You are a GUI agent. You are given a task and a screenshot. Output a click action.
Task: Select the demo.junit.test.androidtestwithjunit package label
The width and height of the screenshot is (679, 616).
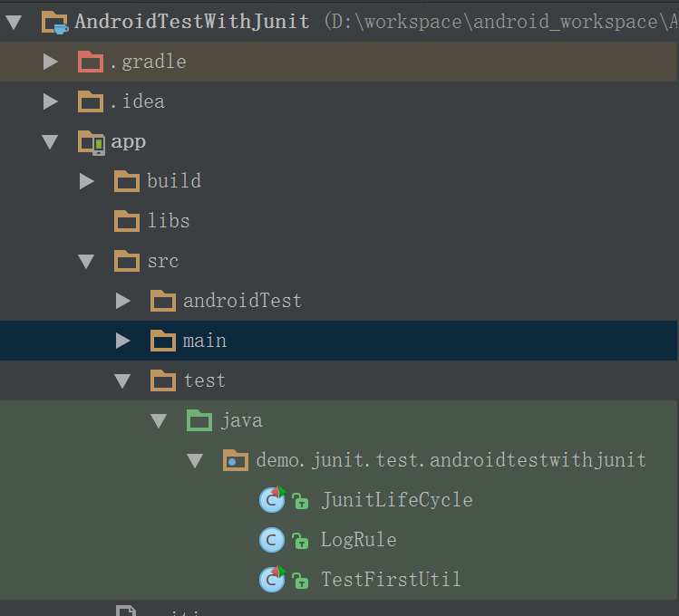point(451,460)
